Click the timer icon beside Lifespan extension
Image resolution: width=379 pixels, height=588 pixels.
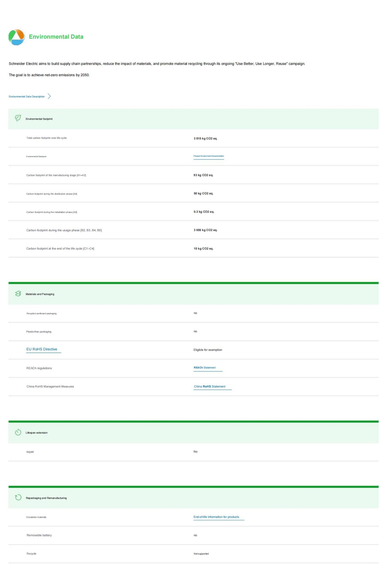coord(18,432)
